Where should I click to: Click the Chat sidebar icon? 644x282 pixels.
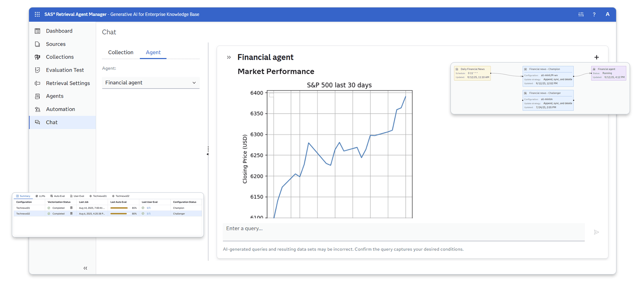point(38,122)
